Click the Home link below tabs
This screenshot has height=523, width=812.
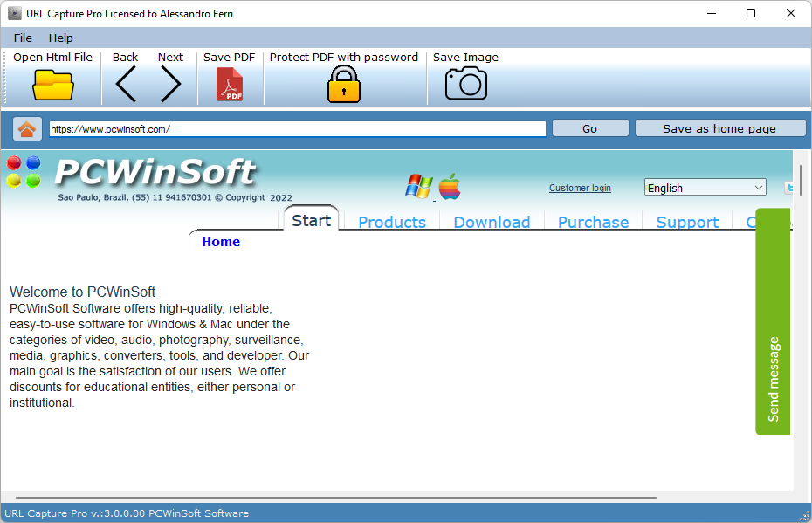click(221, 242)
